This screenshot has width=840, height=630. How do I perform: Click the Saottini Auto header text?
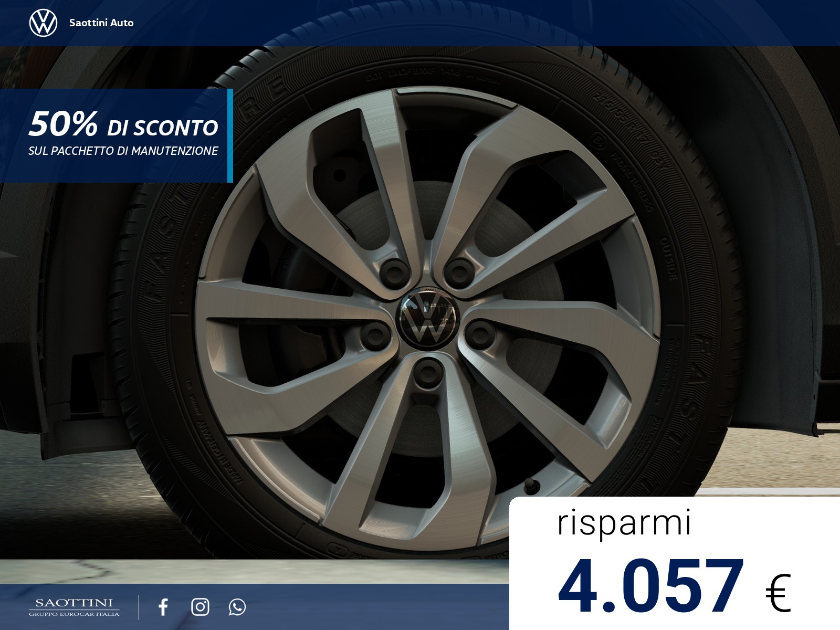pyautogui.click(x=101, y=23)
